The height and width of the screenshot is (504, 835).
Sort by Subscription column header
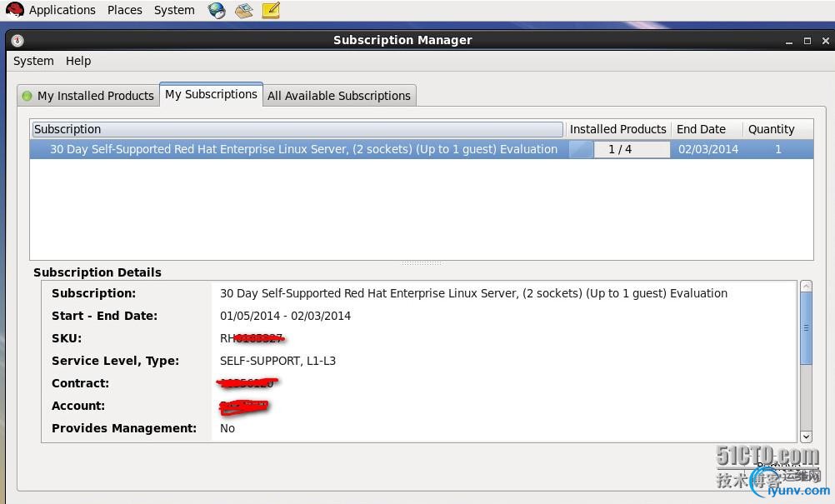(297, 129)
